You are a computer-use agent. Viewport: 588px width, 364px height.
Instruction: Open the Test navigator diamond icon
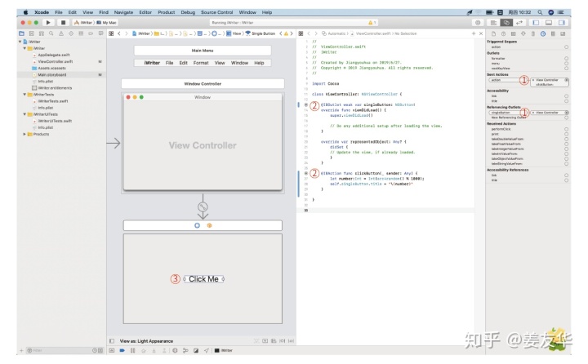coord(71,33)
